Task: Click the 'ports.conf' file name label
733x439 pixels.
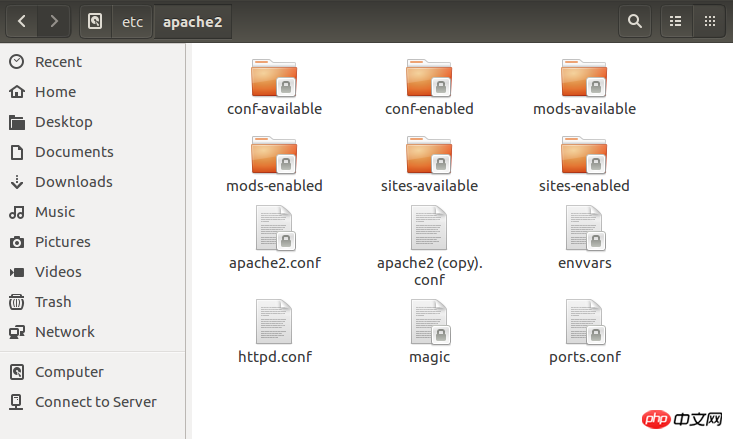Action: [585, 357]
